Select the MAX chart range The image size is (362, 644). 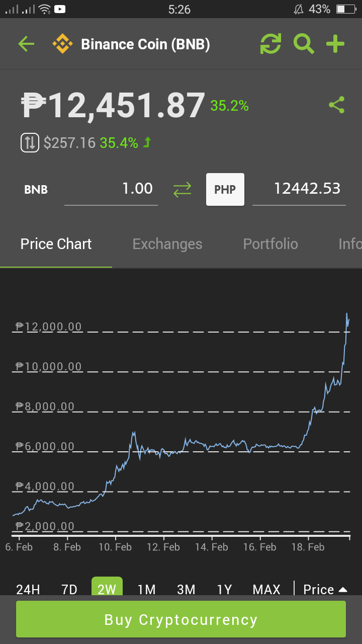coord(266,589)
